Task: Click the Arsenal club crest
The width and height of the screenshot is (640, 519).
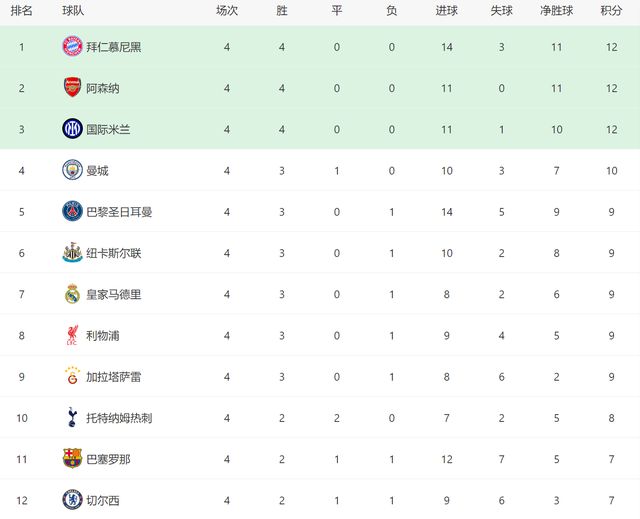Action: coord(72,88)
